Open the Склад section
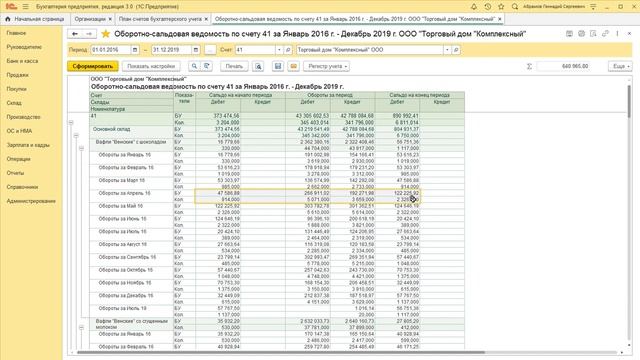The width and height of the screenshot is (640, 360). [x=14, y=103]
